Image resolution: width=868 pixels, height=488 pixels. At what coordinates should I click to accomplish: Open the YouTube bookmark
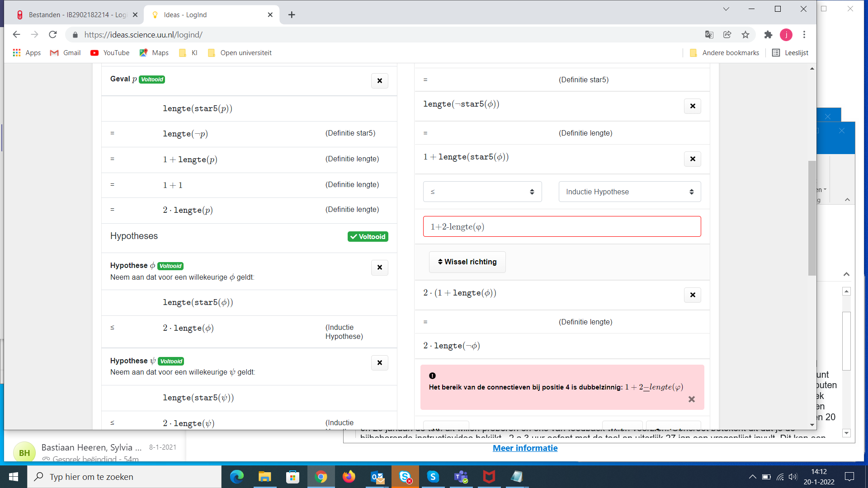tap(110, 53)
